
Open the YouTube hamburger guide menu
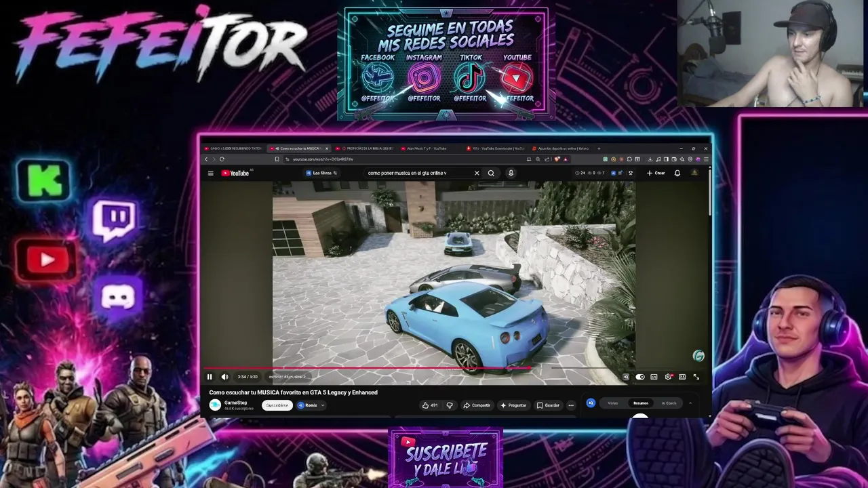point(210,173)
